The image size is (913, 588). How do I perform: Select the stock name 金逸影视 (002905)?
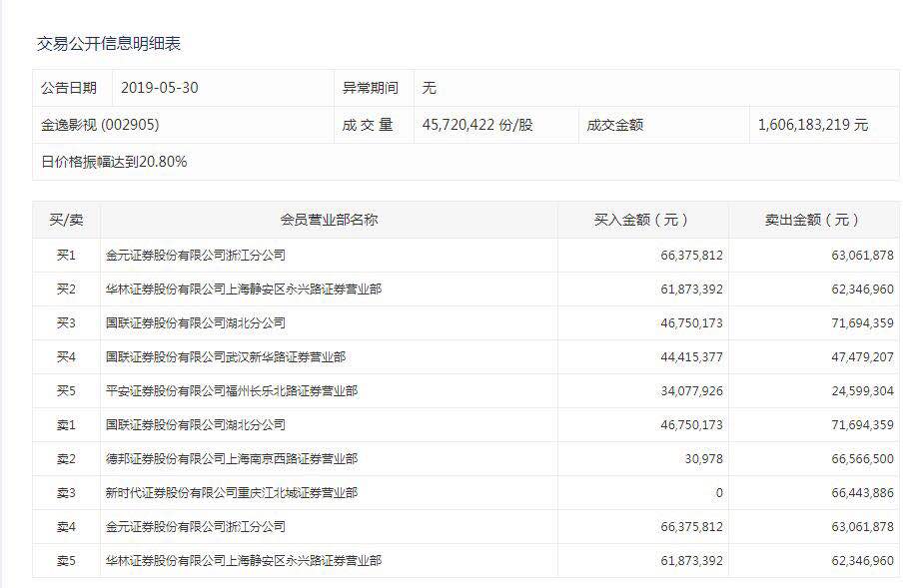point(100,125)
